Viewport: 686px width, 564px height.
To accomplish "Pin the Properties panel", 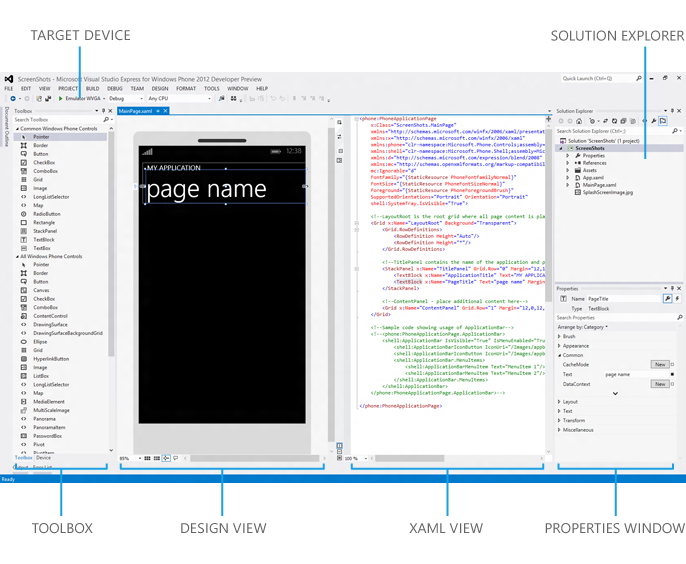I will [672, 288].
